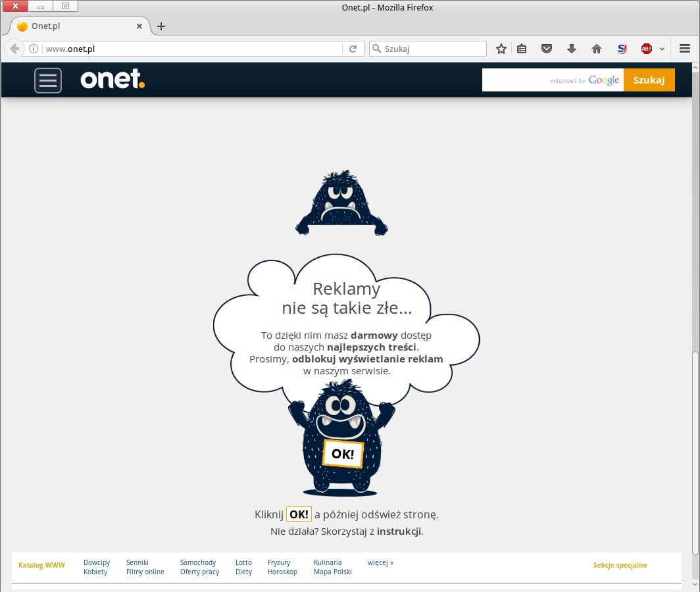The width and height of the screenshot is (700, 592).
Task: Click scrollbar down arrow
Action: tap(695, 584)
